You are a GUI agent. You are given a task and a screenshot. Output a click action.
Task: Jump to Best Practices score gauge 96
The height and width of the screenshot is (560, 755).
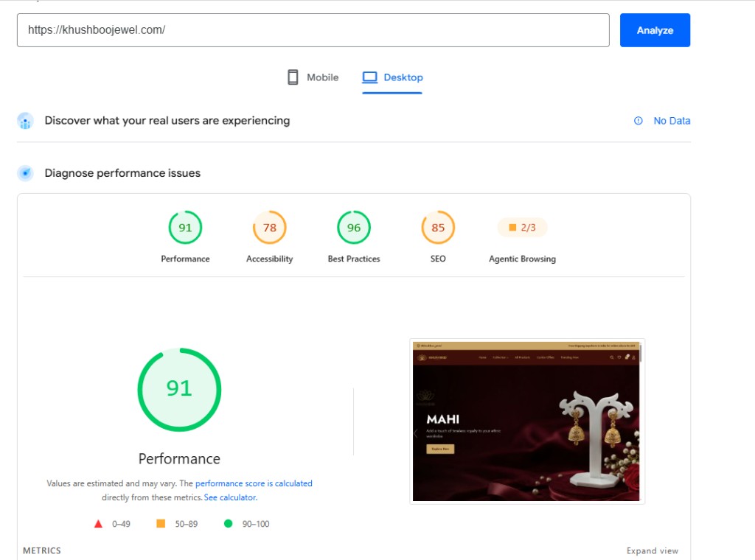(x=354, y=228)
